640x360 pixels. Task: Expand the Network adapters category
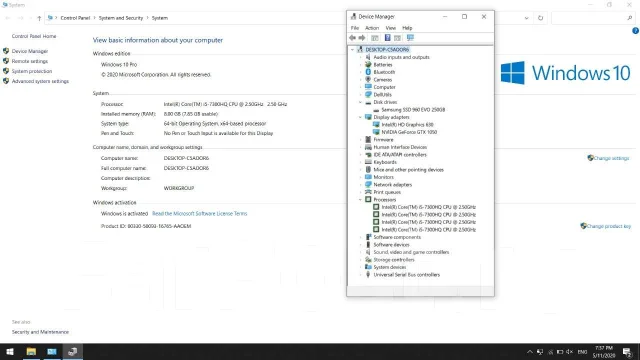click(x=360, y=185)
